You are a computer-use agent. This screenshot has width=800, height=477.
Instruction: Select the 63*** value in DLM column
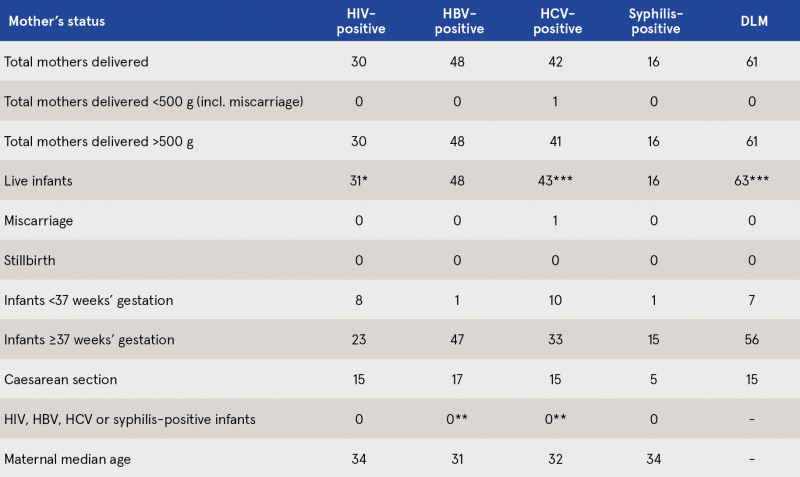point(752,181)
